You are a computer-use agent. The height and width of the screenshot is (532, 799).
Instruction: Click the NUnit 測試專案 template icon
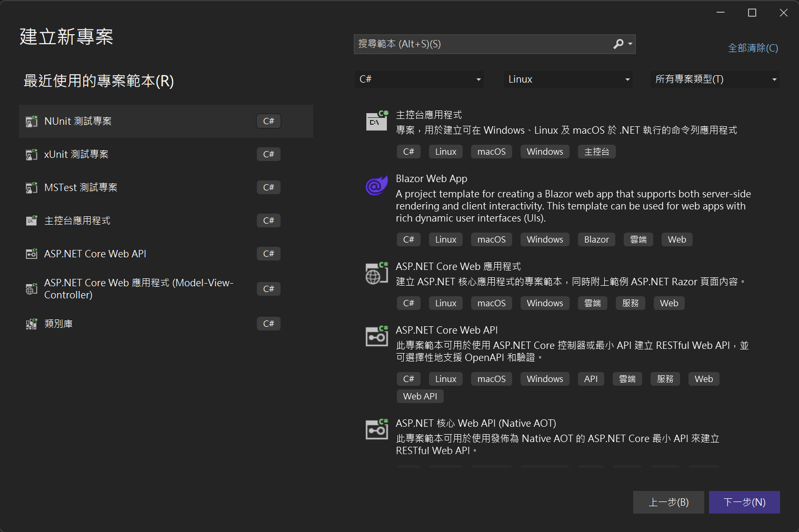click(x=32, y=122)
